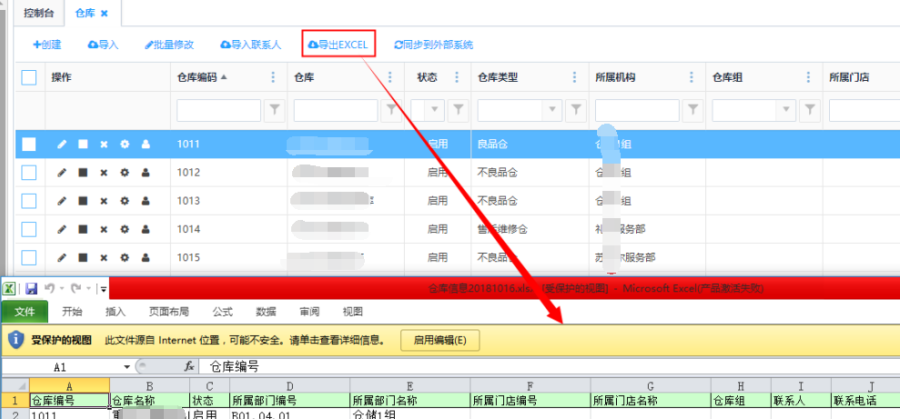
Task: Click the edit pencil icon for warehouse 1012
Action: click(x=61, y=173)
